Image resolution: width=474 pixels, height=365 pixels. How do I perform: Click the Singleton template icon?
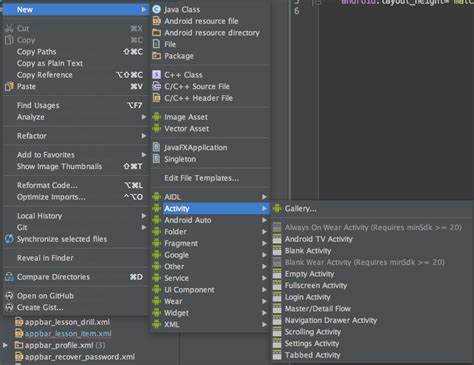point(156,159)
